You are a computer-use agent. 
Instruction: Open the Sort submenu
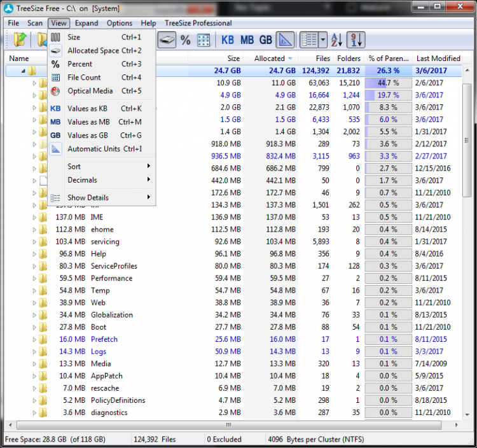pos(102,167)
